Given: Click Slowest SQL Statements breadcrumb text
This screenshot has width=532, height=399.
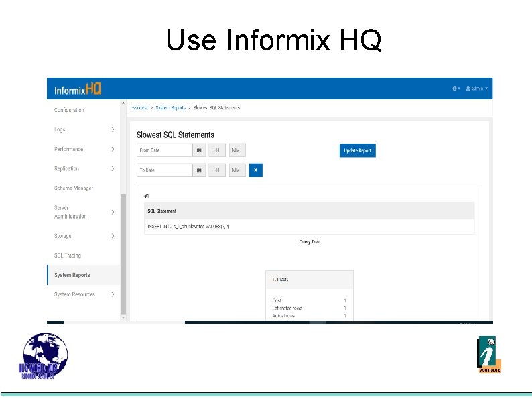Looking at the screenshot, I should pyautogui.click(x=216, y=108).
